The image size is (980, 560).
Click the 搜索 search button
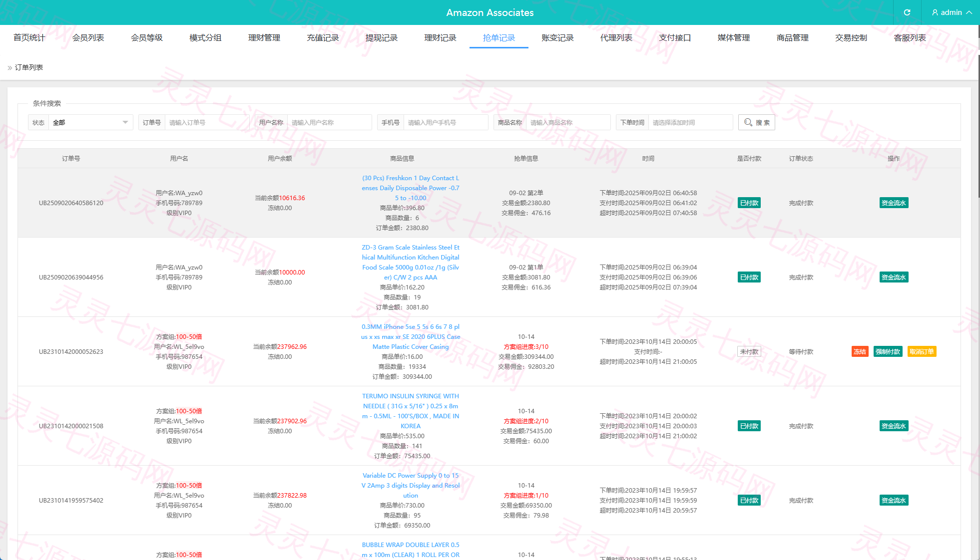pos(756,122)
